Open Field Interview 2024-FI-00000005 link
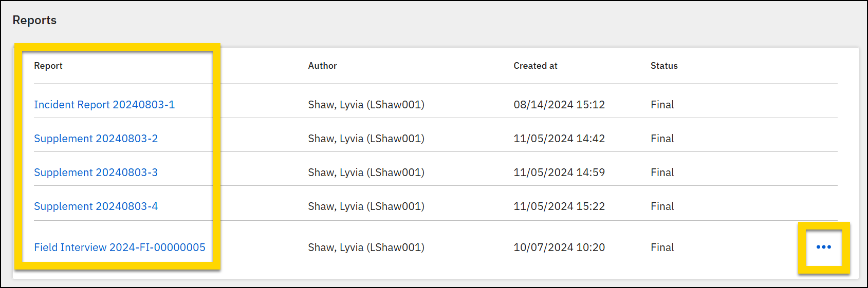Screen dimensions: 868x288 click(120, 247)
